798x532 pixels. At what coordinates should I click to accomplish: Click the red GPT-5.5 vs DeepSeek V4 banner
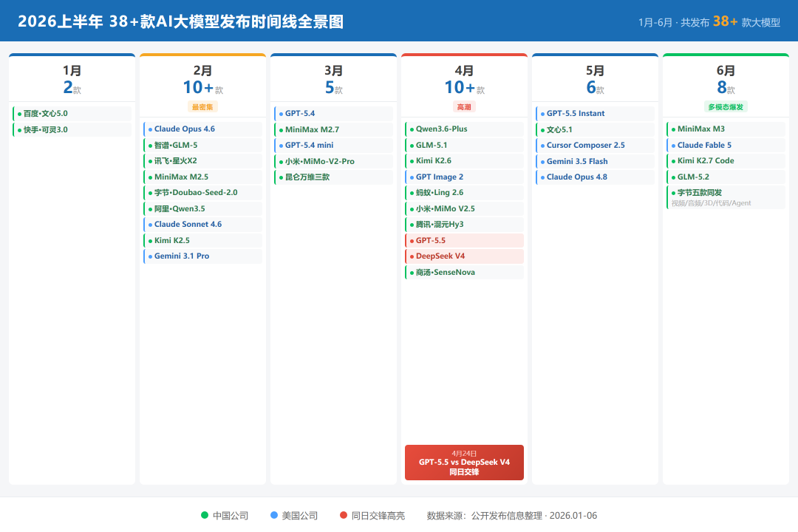[x=464, y=463]
